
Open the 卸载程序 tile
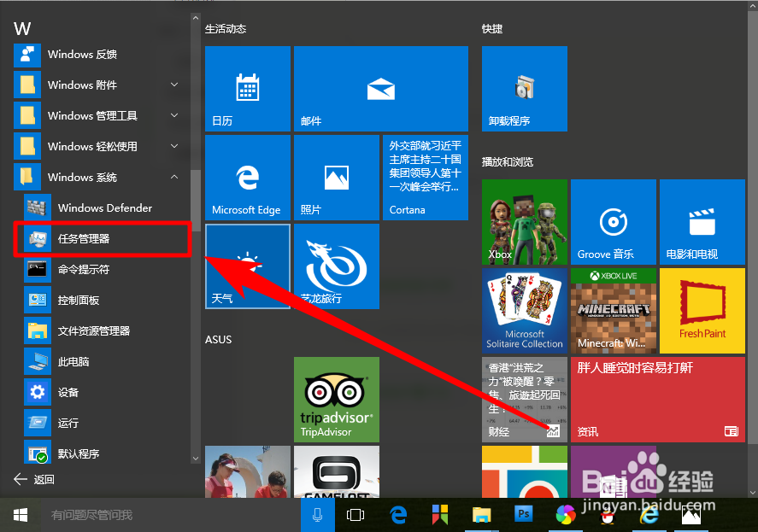[524, 88]
